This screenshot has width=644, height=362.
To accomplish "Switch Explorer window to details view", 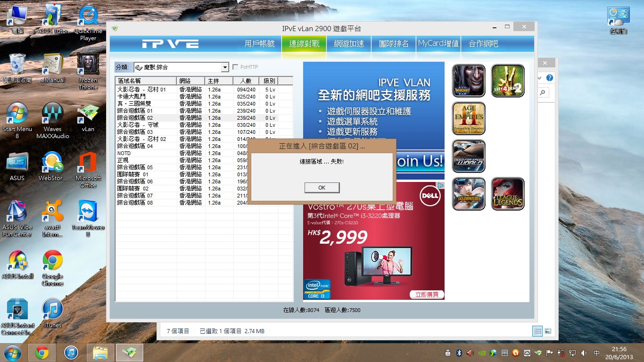I will click(x=537, y=331).
